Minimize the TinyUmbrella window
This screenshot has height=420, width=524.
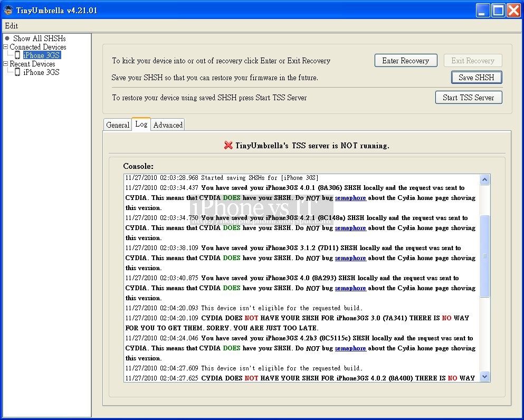click(x=482, y=11)
